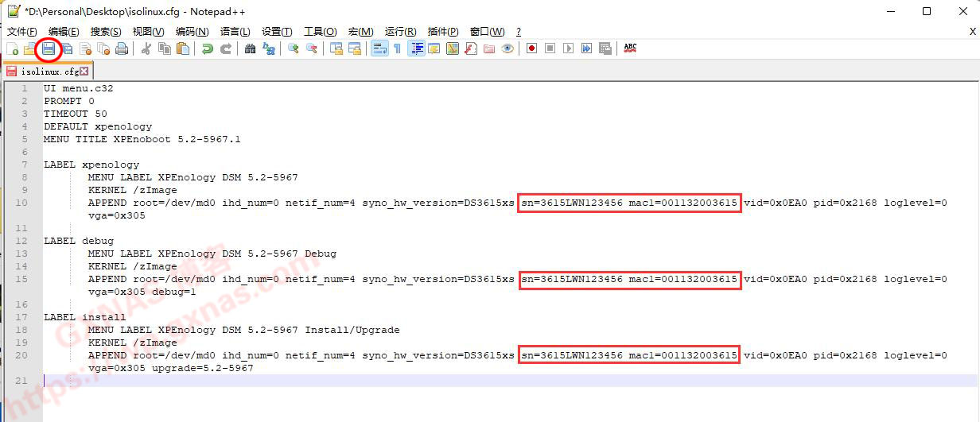Image resolution: width=980 pixels, height=422 pixels.
Task: Toggle the indent guide toolbar button
Action: click(416, 48)
